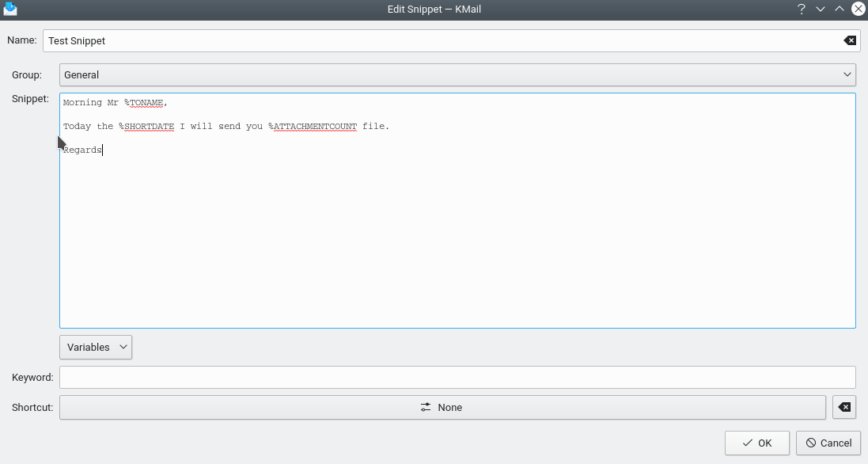The width and height of the screenshot is (868, 464).
Task: Place the cursor in the Snippet text area
Action: point(457,211)
